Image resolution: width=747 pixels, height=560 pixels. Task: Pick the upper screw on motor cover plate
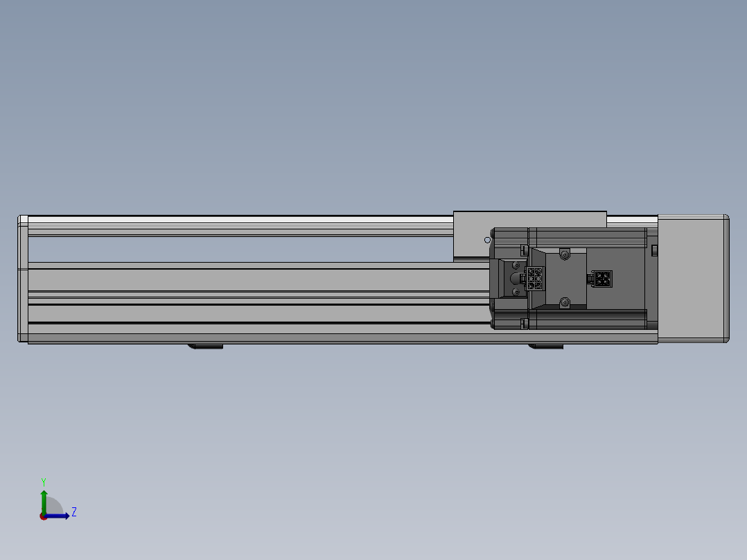tap(564, 255)
